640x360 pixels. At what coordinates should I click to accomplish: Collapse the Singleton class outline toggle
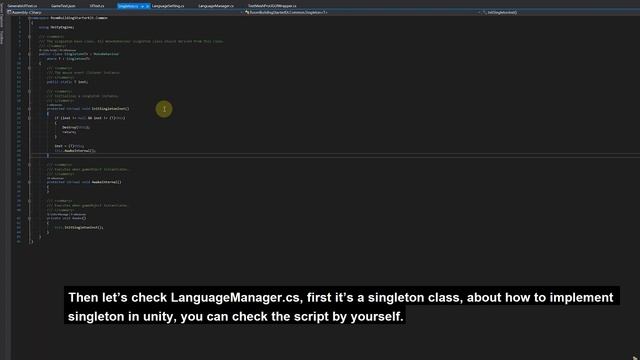click(x=29, y=54)
